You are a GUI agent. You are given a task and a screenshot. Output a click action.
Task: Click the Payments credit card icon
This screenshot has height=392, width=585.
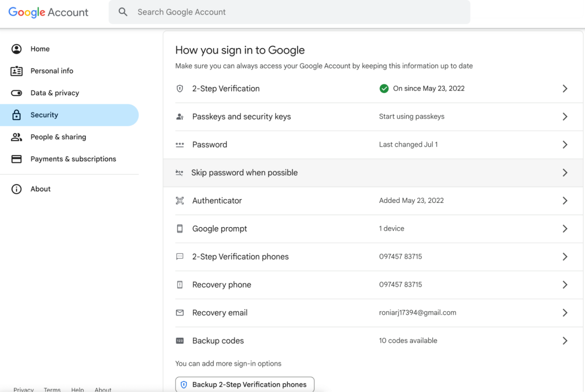[16, 159]
